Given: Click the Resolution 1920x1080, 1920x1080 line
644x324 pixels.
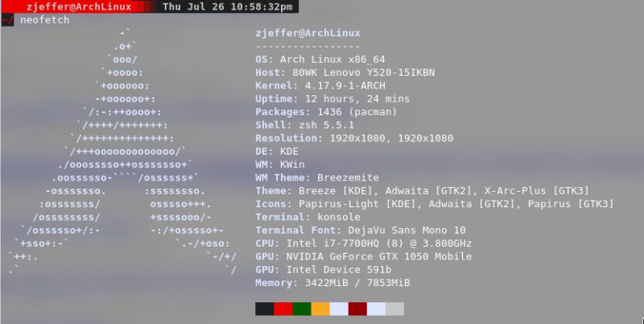Looking at the screenshot, I should 354,138.
